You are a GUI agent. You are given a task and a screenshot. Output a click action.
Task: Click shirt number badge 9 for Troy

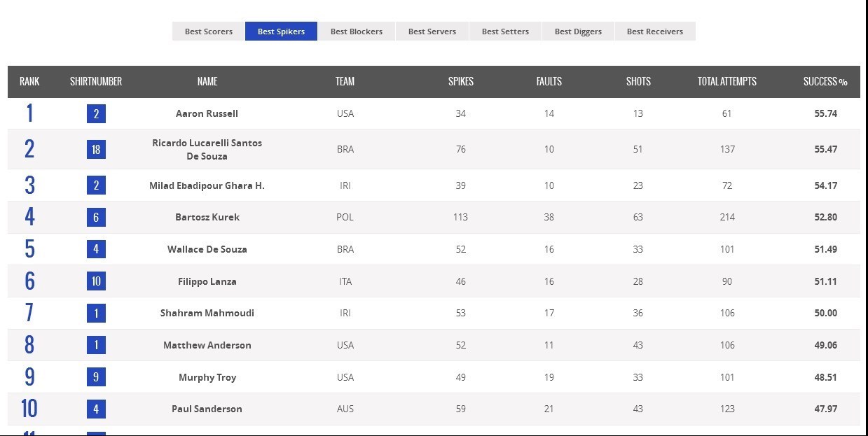point(96,377)
